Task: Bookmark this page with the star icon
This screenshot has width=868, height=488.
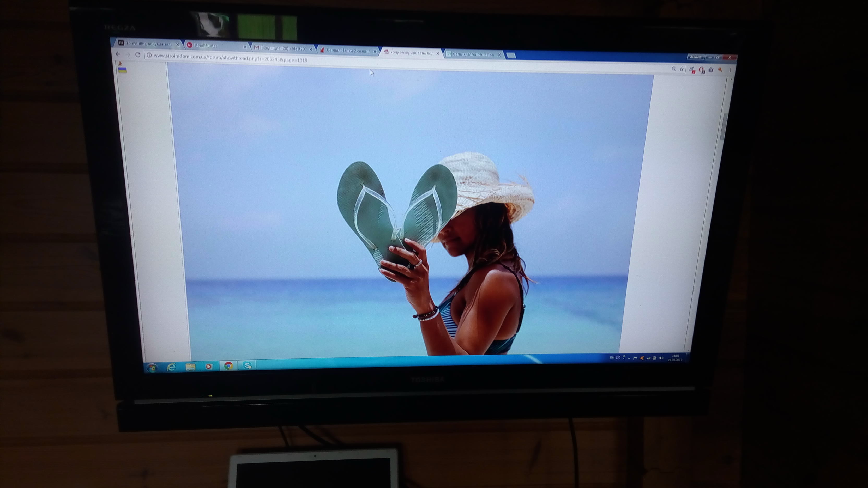Action: [681, 69]
